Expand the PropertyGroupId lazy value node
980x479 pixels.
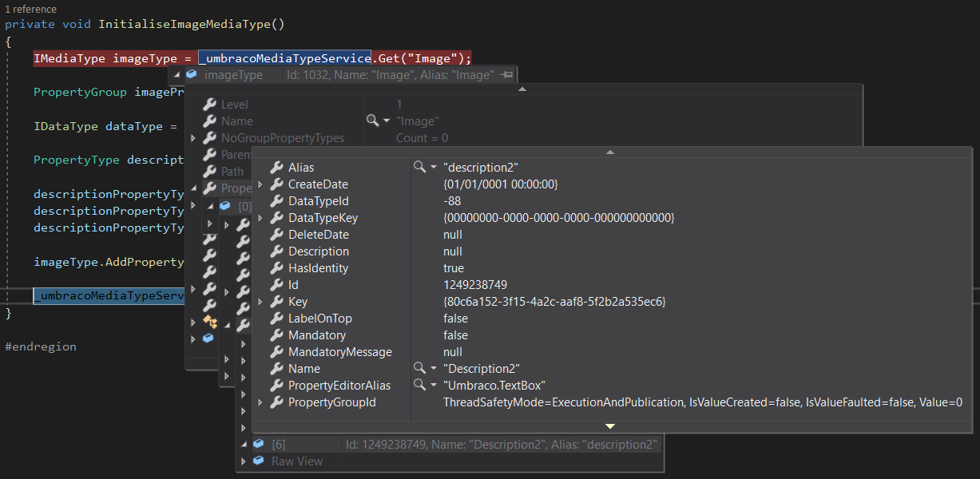(x=260, y=402)
